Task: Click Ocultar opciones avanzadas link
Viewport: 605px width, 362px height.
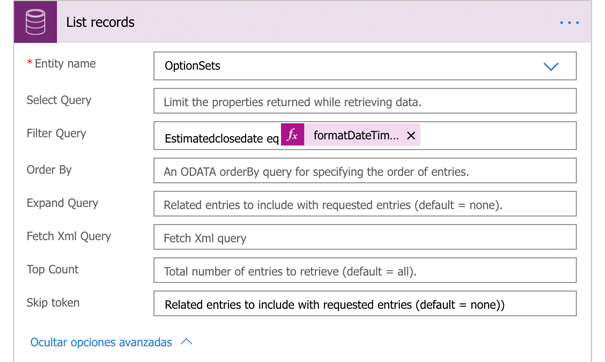Action: pyautogui.click(x=101, y=342)
